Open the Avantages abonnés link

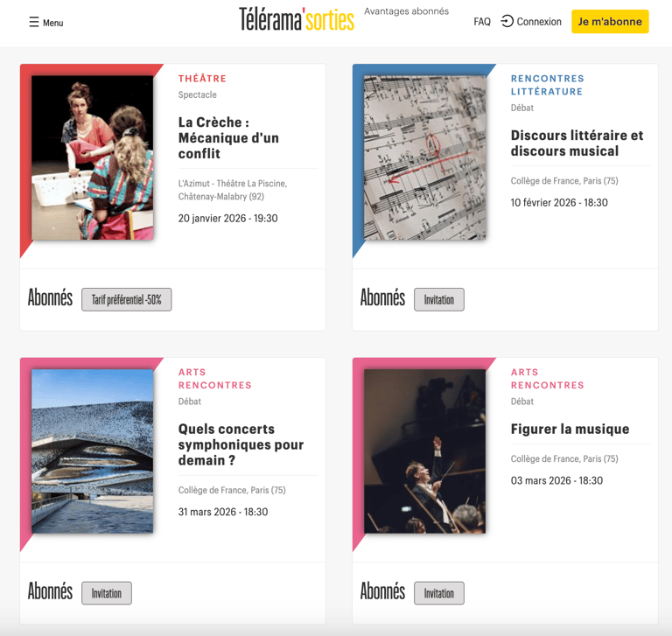(x=406, y=11)
